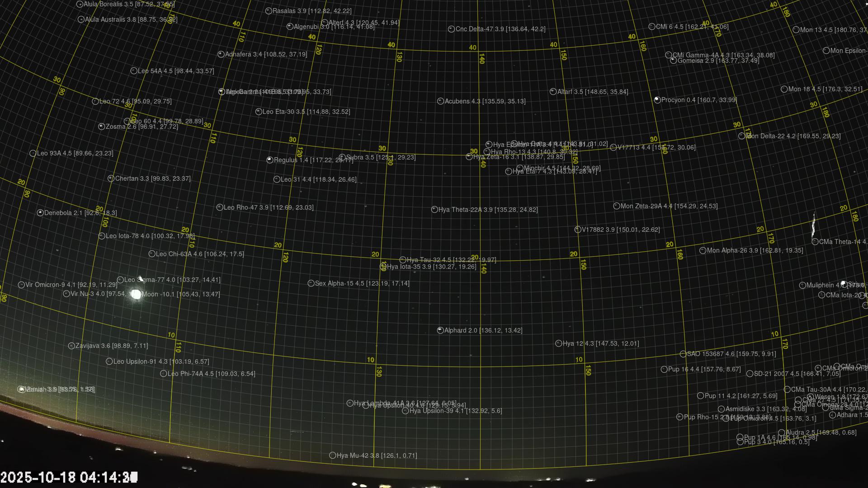Viewport: 868px width, 488px height.
Task: Select the Procyon star marker
Action: (x=657, y=100)
